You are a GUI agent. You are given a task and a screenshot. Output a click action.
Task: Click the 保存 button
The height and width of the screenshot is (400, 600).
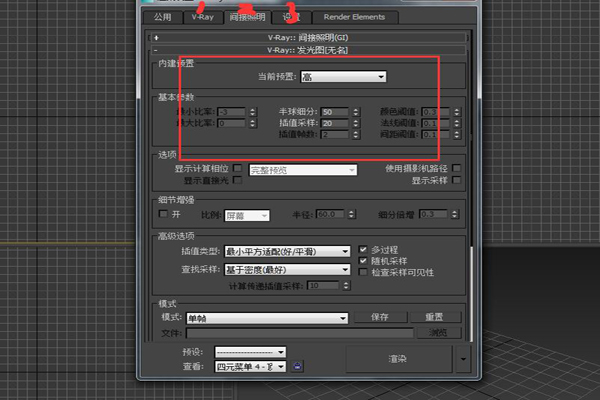click(378, 317)
